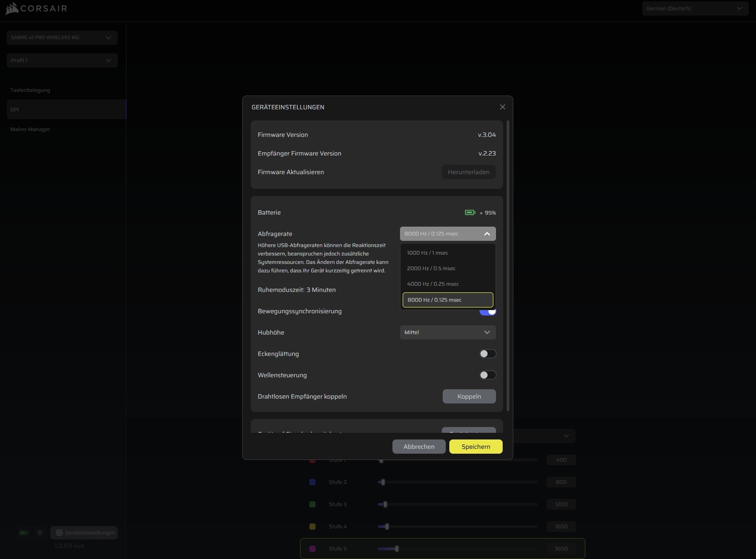Toggle Eckenglättung switch
Screen dimensions: 756x559
(x=488, y=354)
